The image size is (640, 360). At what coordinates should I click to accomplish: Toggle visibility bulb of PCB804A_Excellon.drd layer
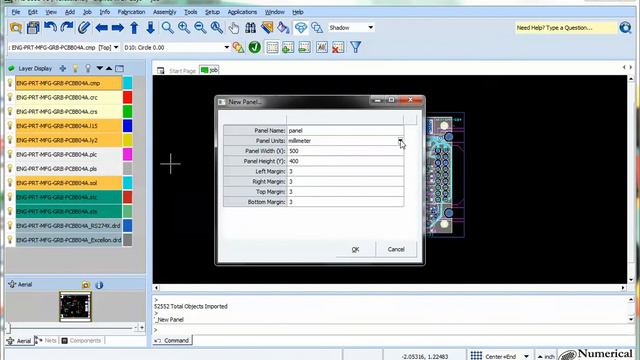pos(10,240)
